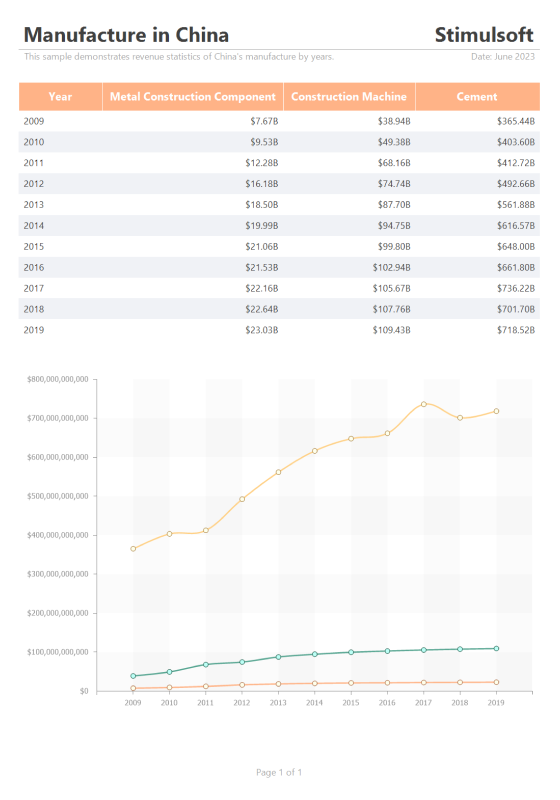
Task: Click the Year column header
Action: coord(61,96)
